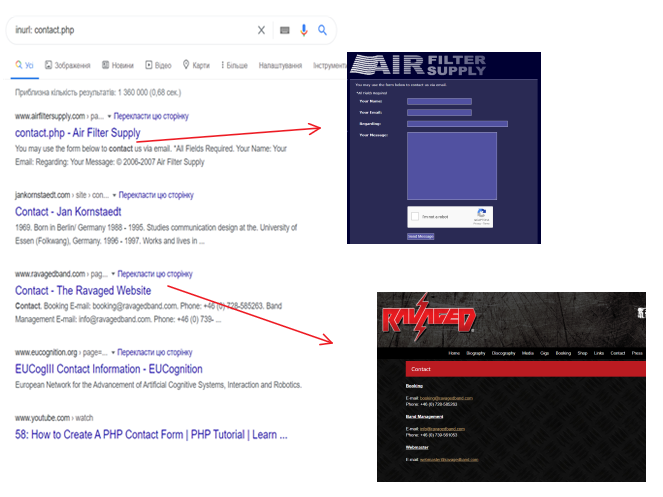Click the result count text Приблизна кількість результатів

coord(98,92)
